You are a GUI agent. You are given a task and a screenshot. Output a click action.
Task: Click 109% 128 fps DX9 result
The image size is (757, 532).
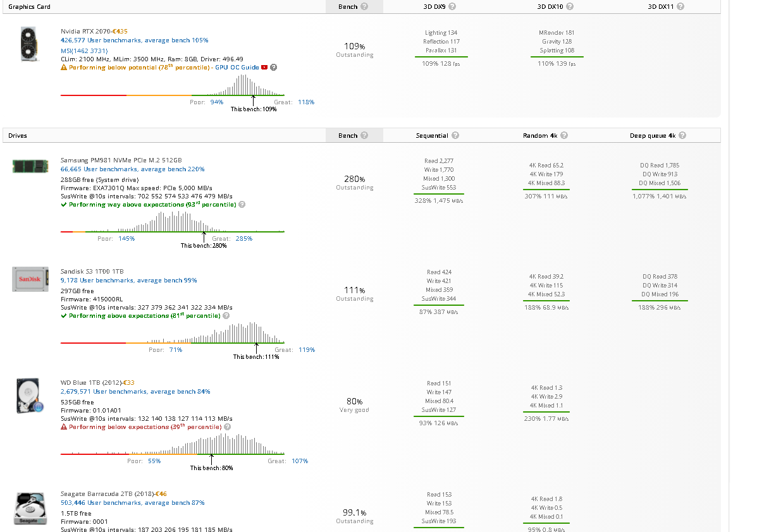(x=441, y=64)
